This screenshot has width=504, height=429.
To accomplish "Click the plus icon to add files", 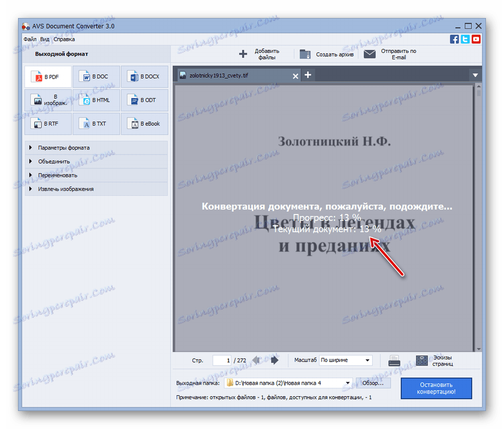I will [x=243, y=53].
